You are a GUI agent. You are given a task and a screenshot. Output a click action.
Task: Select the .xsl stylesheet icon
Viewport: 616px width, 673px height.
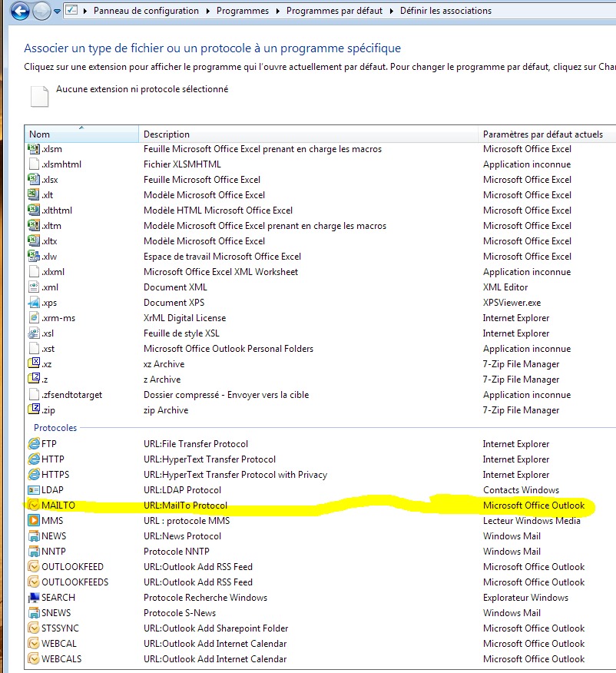tap(34, 333)
